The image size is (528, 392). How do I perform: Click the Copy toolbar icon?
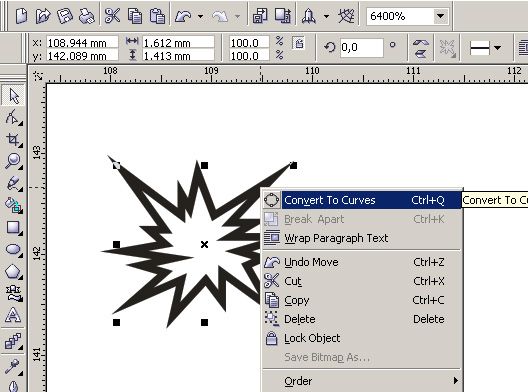[135, 16]
